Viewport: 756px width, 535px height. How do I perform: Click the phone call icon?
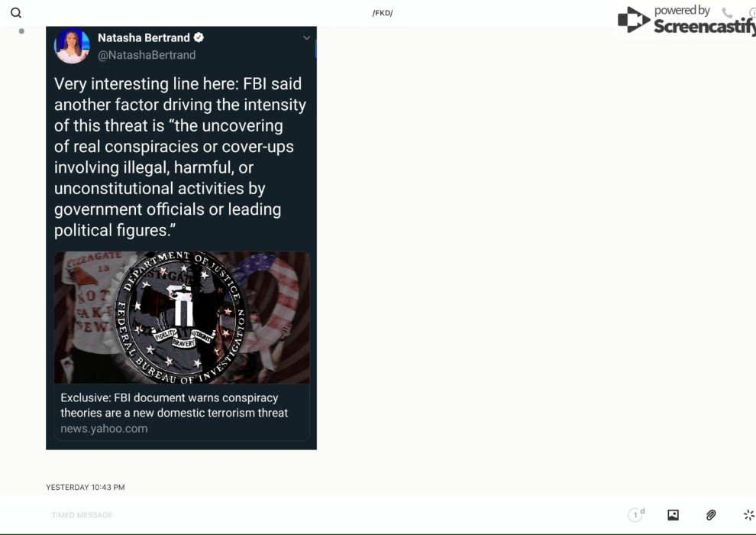pyautogui.click(x=727, y=13)
